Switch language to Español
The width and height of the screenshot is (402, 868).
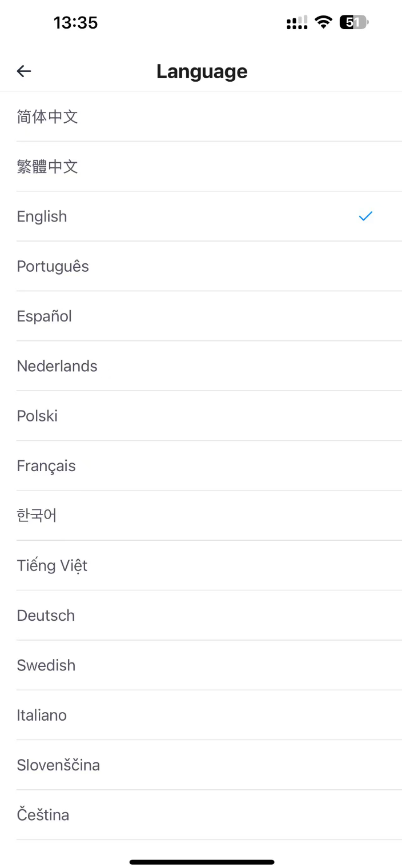click(x=45, y=316)
